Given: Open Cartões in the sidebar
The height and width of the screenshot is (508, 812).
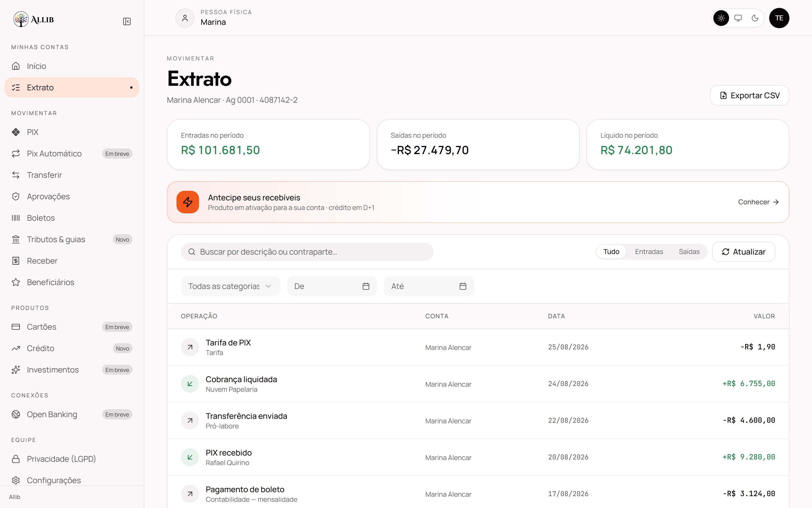Looking at the screenshot, I should pos(72,327).
